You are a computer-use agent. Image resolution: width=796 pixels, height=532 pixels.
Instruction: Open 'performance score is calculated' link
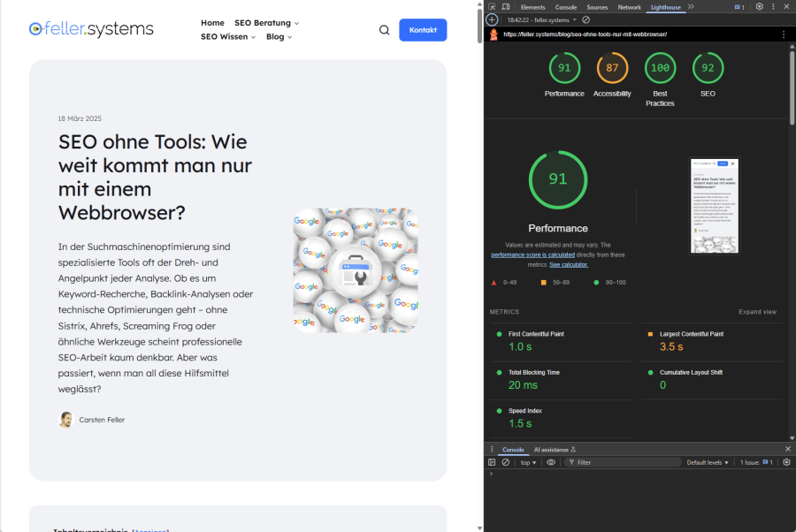[532, 255]
